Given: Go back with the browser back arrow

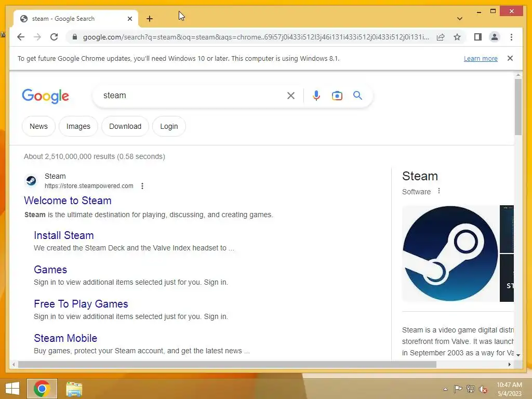Looking at the screenshot, I should (21, 37).
